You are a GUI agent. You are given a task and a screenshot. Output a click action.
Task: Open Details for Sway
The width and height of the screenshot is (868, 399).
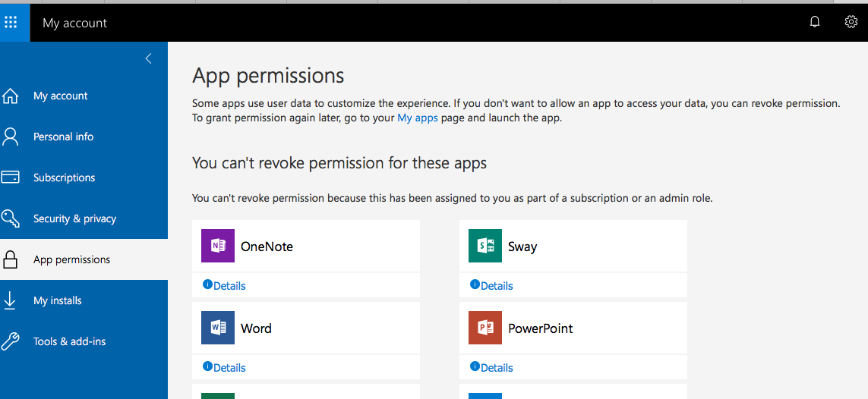click(x=497, y=286)
